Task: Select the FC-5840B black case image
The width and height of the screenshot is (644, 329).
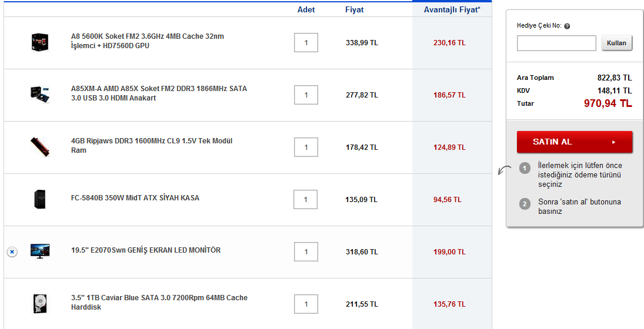Action: coord(40,199)
